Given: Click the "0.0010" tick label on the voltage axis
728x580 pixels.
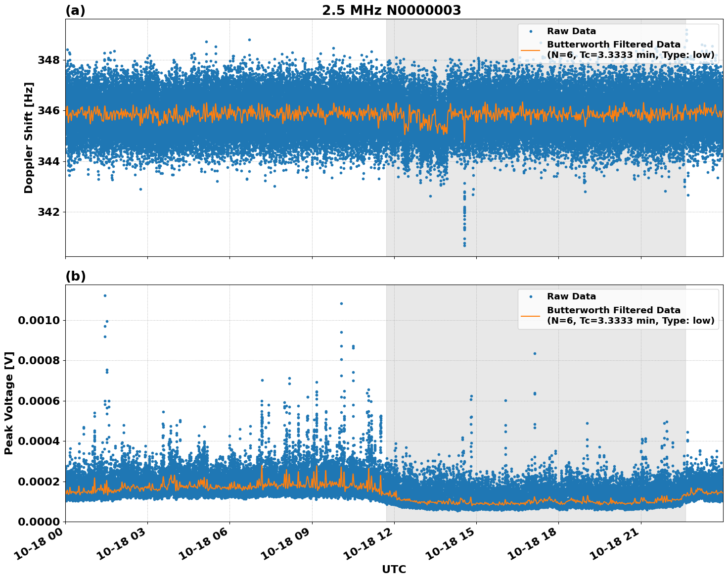Looking at the screenshot, I should click(39, 321).
